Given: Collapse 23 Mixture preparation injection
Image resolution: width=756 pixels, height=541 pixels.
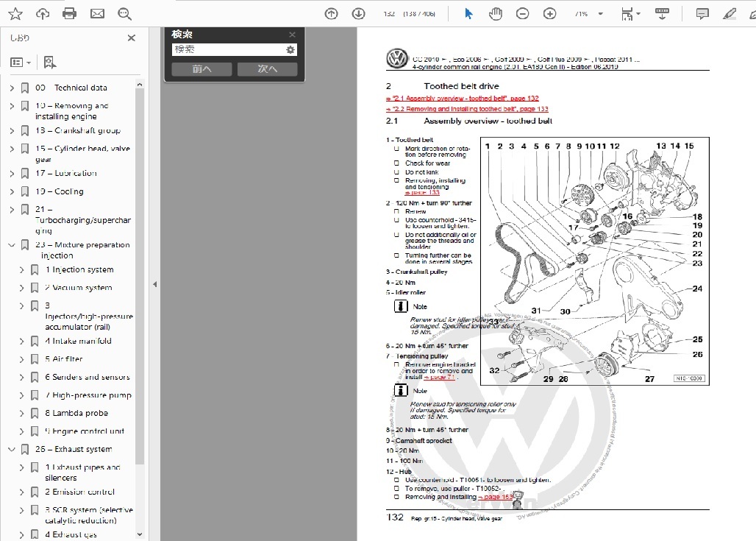Looking at the screenshot, I should [x=12, y=245].
